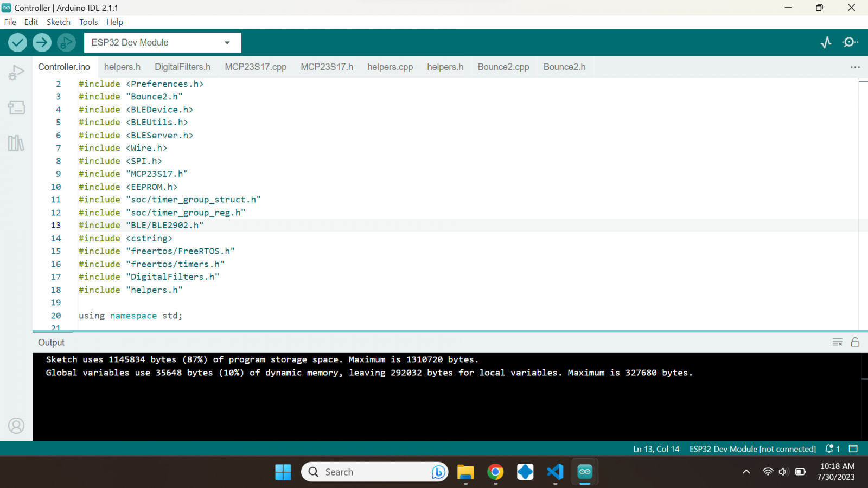Viewport: 868px width, 488px height.
Task: Open the Library Manager sidebar panel
Action: (x=16, y=143)
